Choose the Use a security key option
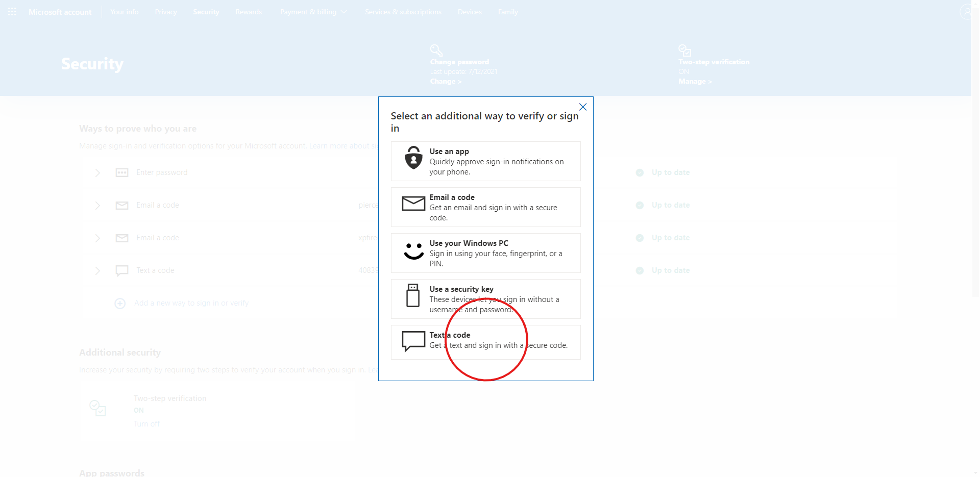The width and height of the screenshot is (980, 477). click(486, 299)
